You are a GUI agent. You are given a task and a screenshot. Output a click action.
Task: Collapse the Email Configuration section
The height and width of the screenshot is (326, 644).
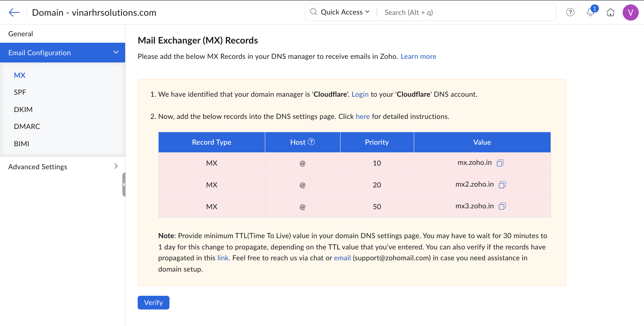116,52
